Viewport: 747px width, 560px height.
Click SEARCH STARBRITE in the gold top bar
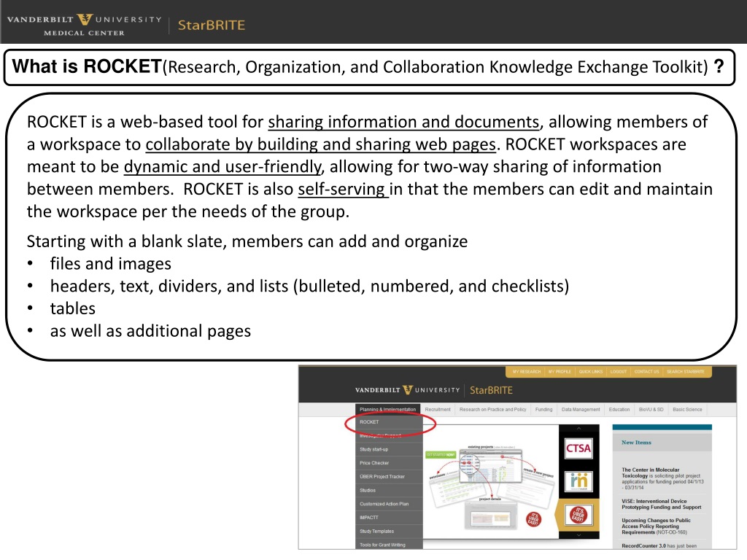(685, 371)
